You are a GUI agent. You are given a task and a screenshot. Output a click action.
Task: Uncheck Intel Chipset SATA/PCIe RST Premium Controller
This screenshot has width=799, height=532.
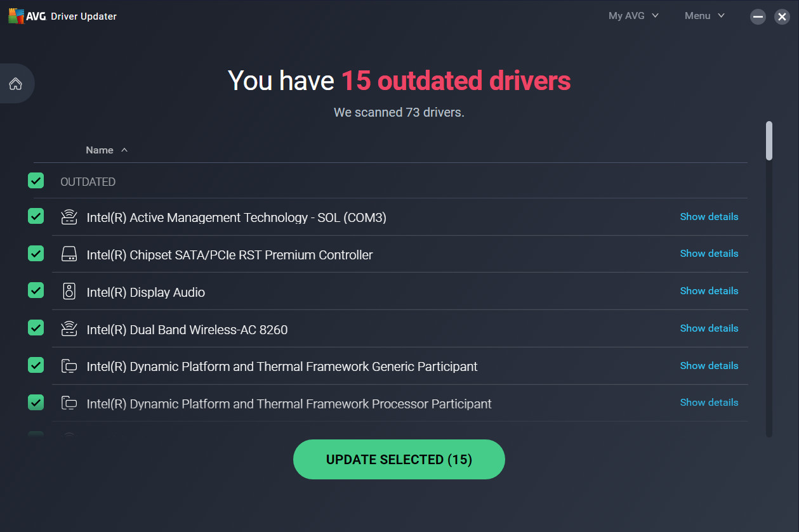coord(36,254)
